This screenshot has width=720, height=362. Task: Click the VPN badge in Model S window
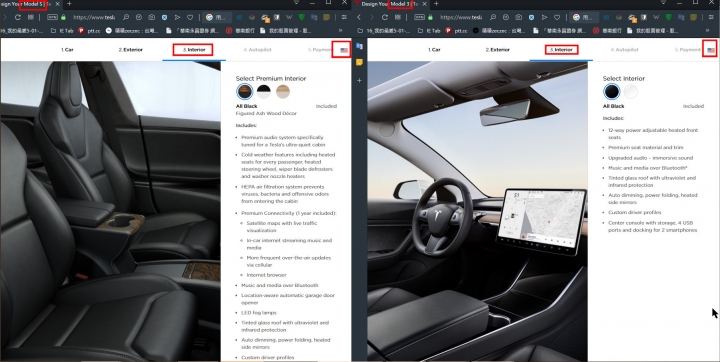tap(52, 17)
